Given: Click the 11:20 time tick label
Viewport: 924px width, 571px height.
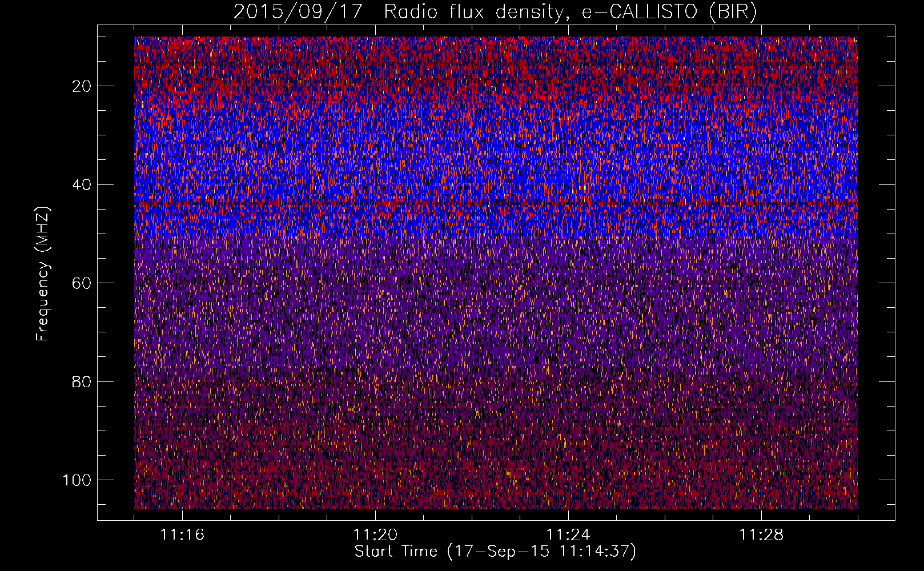Looking at the screenshot, I should click(375, 535).
